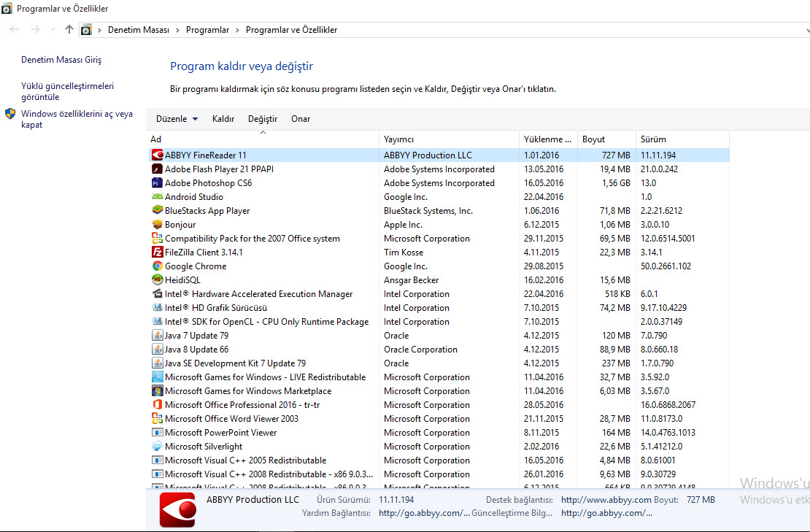Open recent locations dropdown arrow

tap(53, 30)
